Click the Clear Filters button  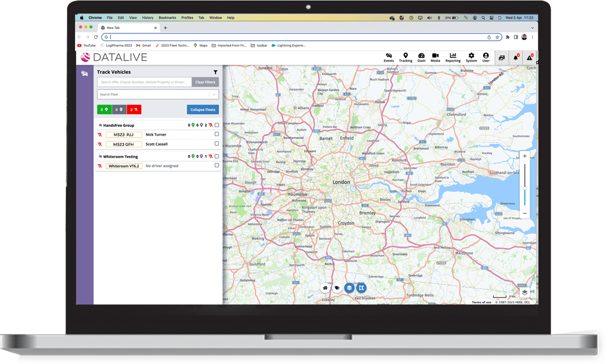[x=205, y=82]
